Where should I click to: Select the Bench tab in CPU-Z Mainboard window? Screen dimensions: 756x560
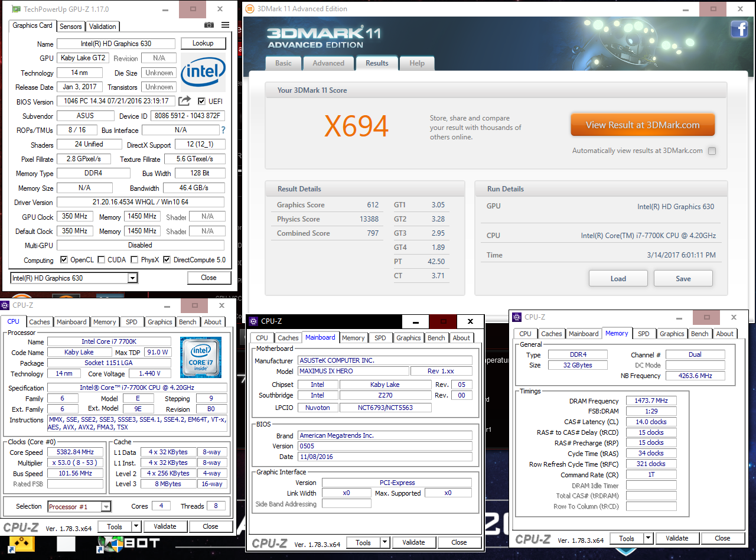436,338
